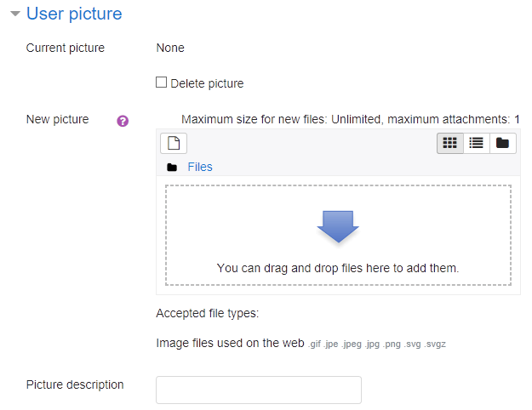Open help for New picture
This screenshot has width=532, height=410.
123,121
